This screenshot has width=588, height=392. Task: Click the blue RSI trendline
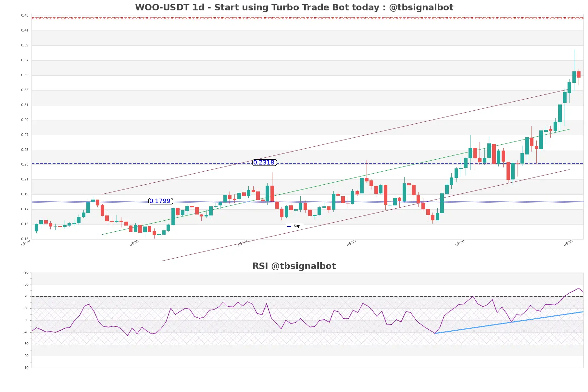click(x=509, y=323)
